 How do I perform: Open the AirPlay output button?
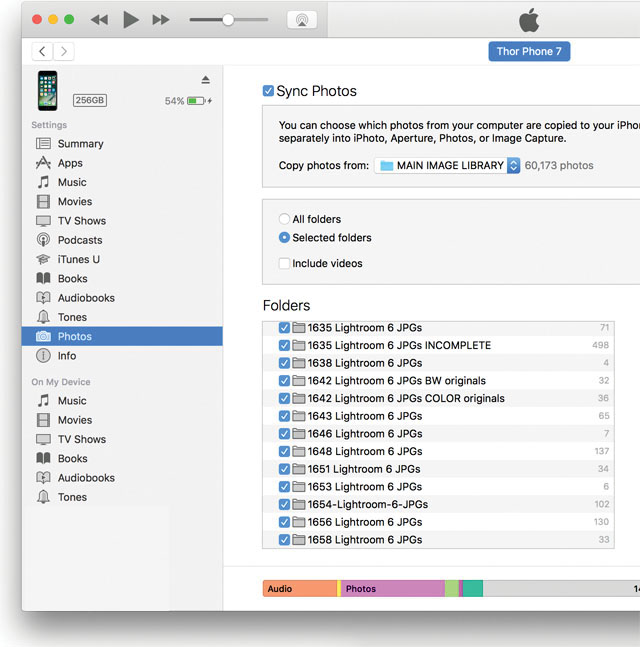302,19
